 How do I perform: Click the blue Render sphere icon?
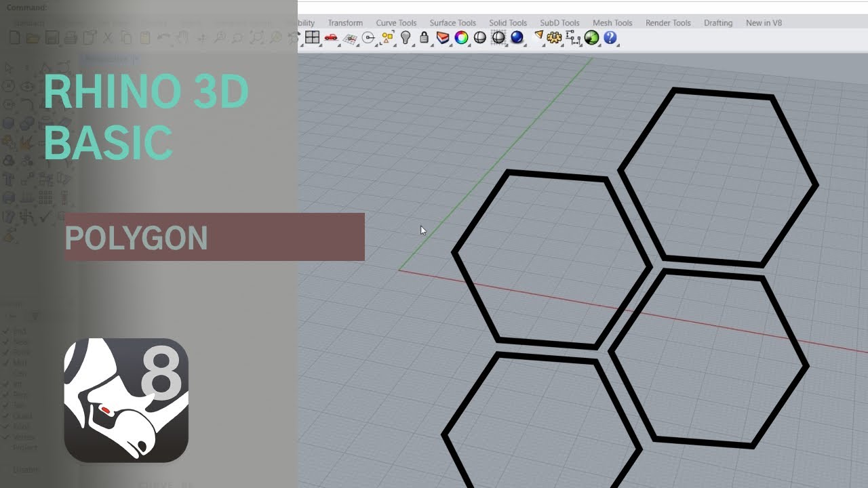(517, 38)
